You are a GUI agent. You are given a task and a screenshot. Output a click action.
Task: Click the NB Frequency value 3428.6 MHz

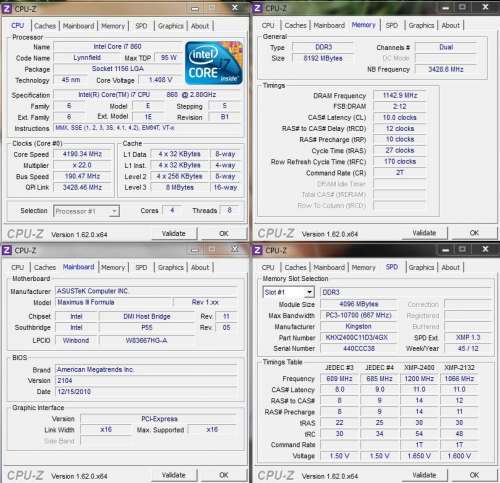[x=446, y=69]
